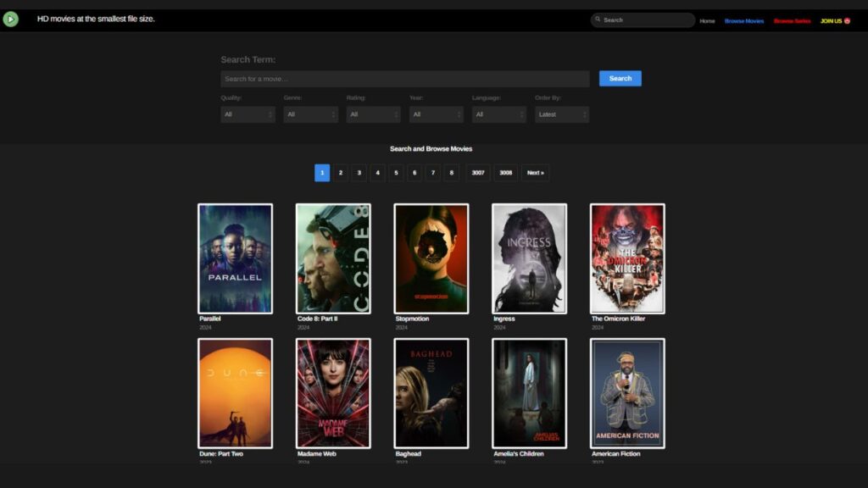This screenshot has height=488, width=868.
Task: Click the green play logo icon
Action: (x=12, y=19)
